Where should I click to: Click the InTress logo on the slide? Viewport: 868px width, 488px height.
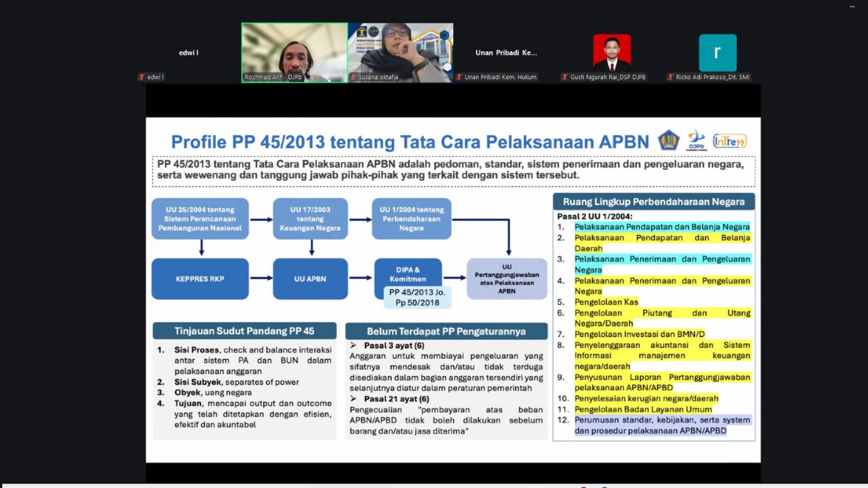click(x=729, y=141)
